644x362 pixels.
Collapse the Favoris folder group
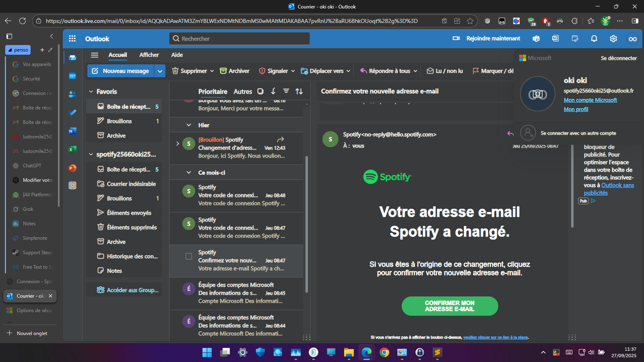point(91,92)
